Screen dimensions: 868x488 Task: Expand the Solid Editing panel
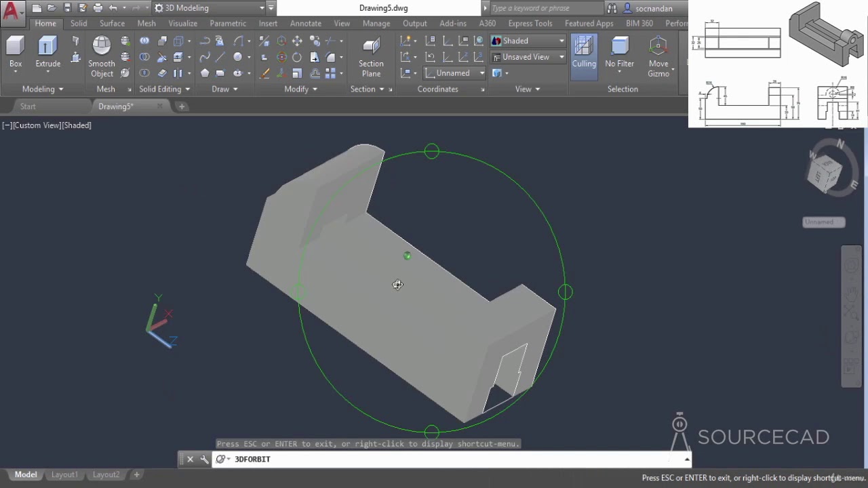tap(164, 89)
